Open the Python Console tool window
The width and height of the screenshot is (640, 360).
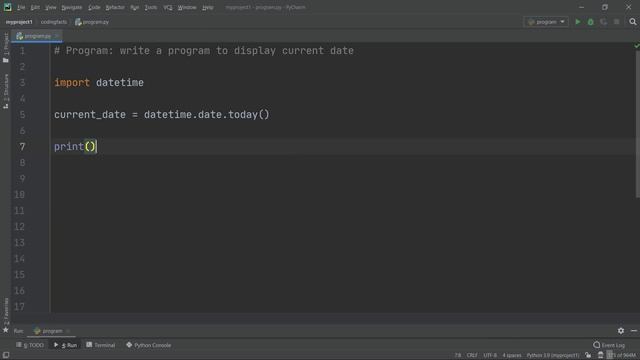pos(149,345)
